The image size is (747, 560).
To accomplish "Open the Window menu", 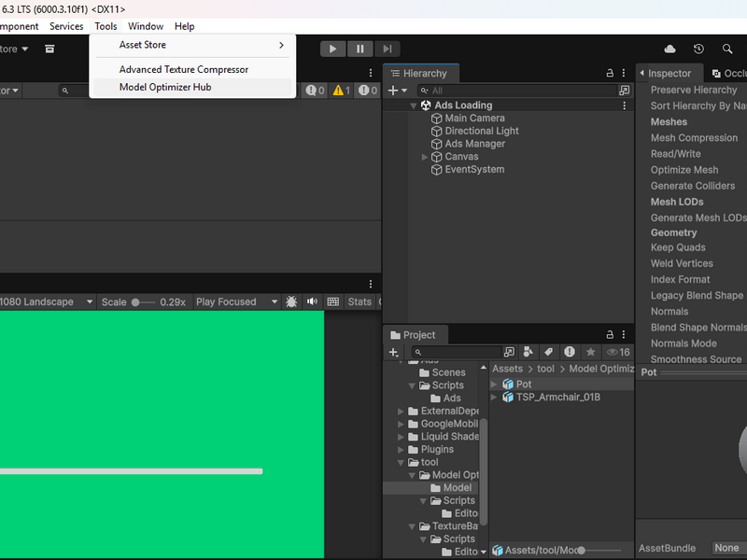I will tap(146, 26).
